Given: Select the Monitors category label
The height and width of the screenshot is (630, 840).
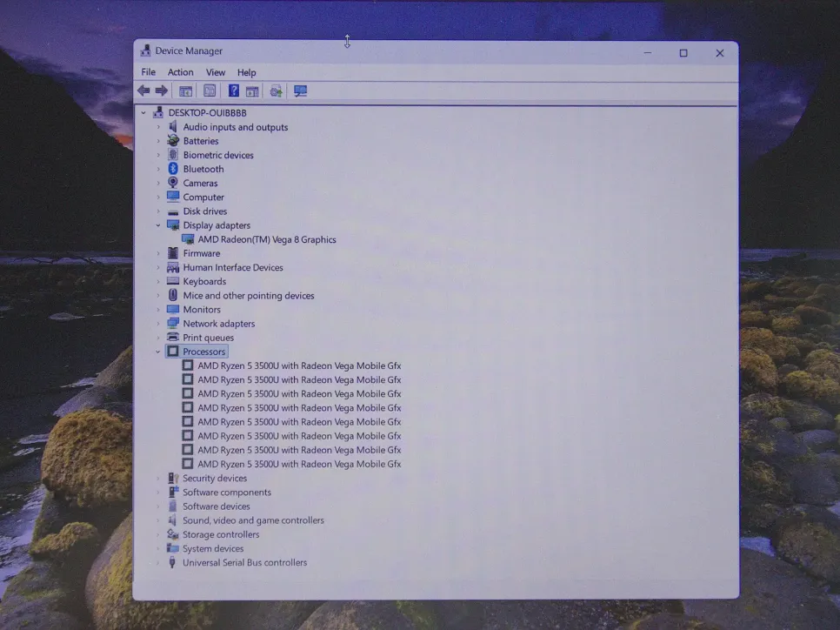Looking at the screenshot, I should [202, 310].
